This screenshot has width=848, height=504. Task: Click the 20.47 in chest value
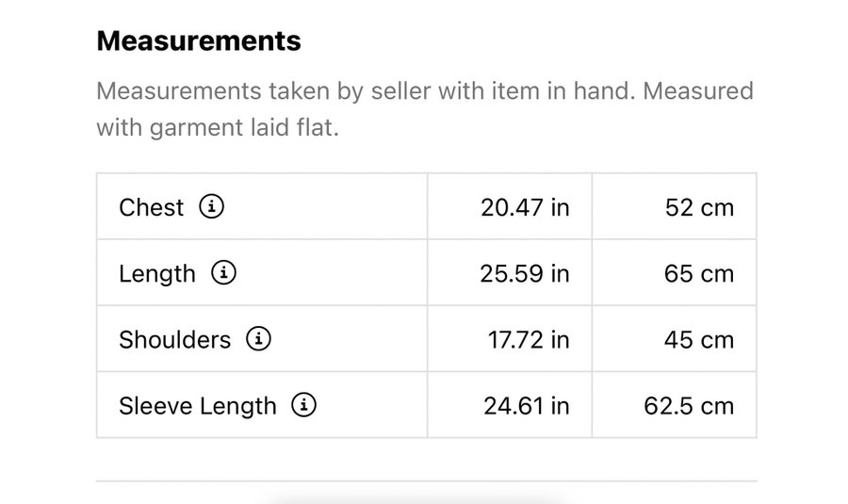pyautogui.click(x=525, y=207)
